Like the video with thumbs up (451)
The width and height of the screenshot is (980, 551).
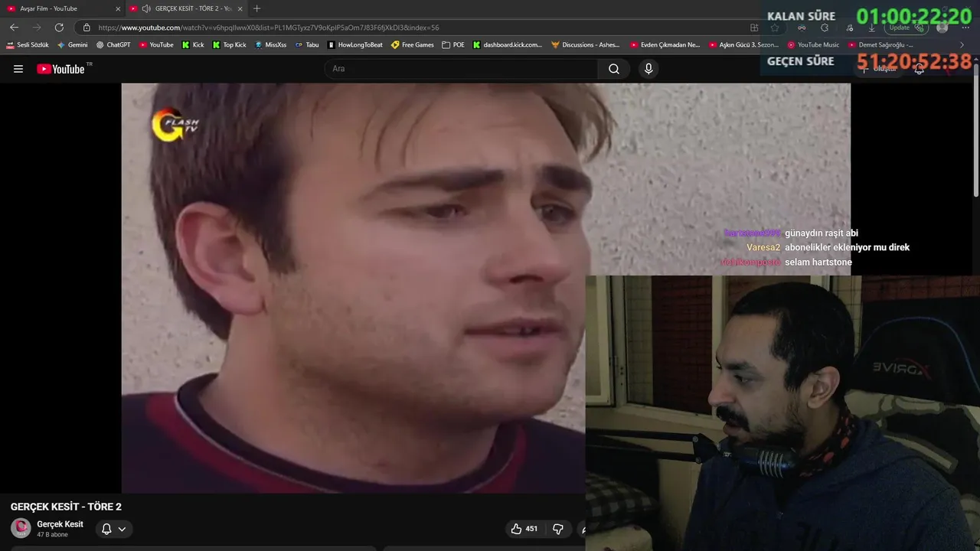tap(525, 529)
